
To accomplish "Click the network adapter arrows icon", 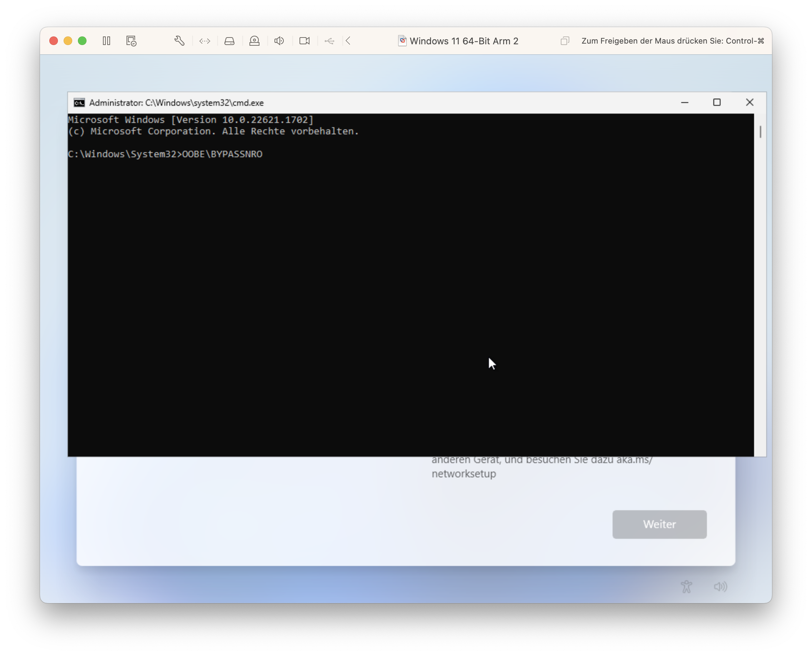I will coord(204,41).
